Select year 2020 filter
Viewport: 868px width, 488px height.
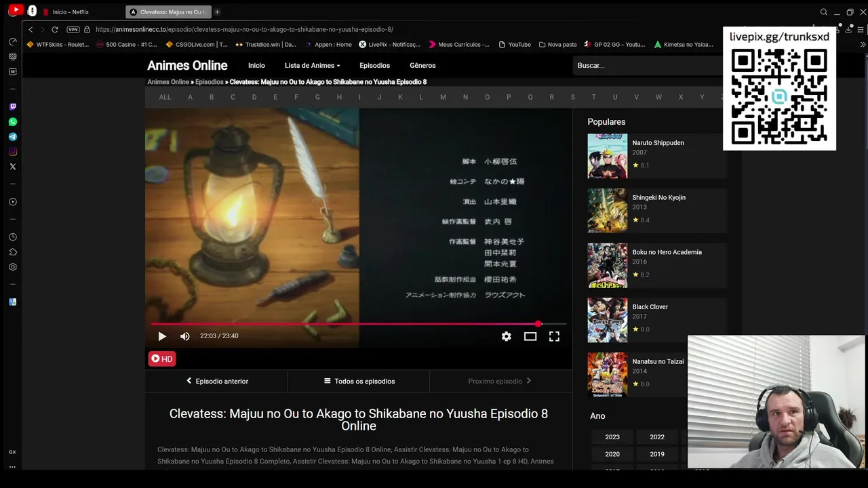[612, 454]
